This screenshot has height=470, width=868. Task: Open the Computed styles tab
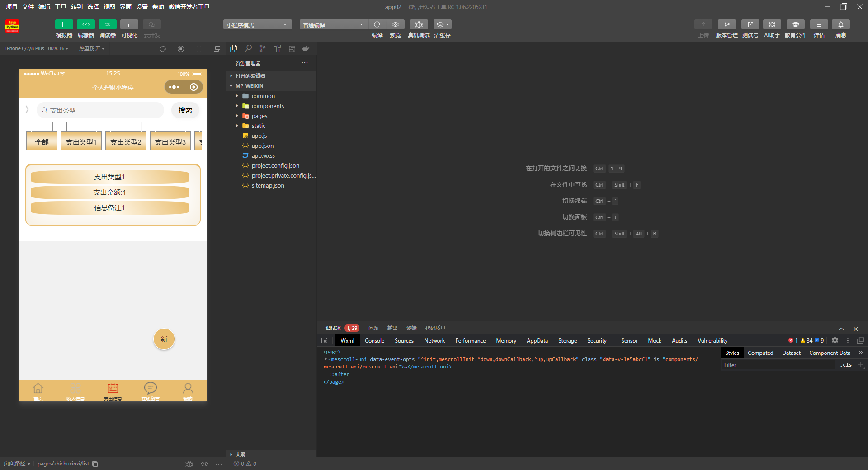(x=760, y=353)
